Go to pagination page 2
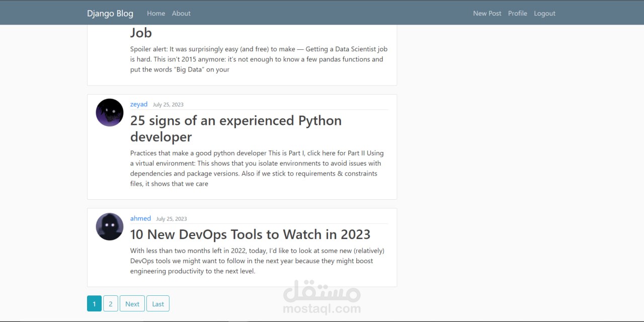The image size is (644, 322). click(111, 303)
